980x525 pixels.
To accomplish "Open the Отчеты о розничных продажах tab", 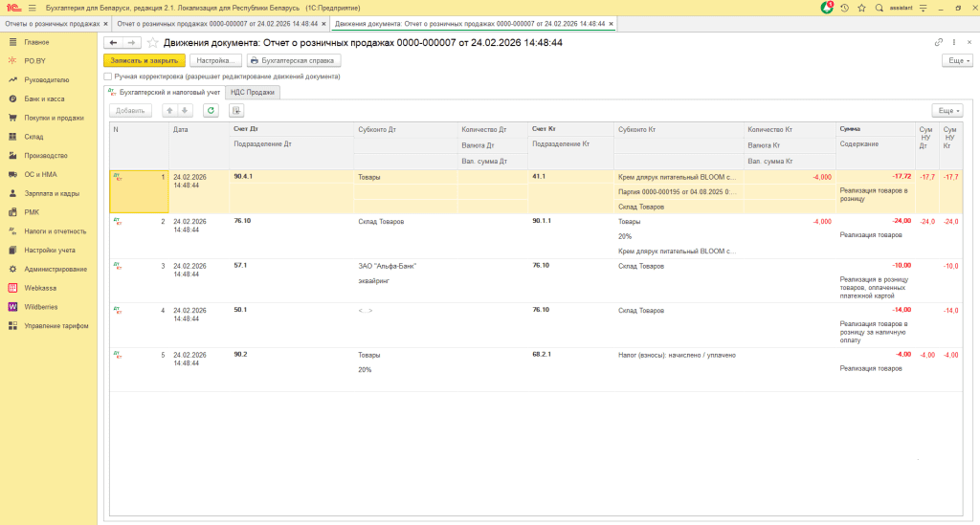I will (x=54, y=23).
